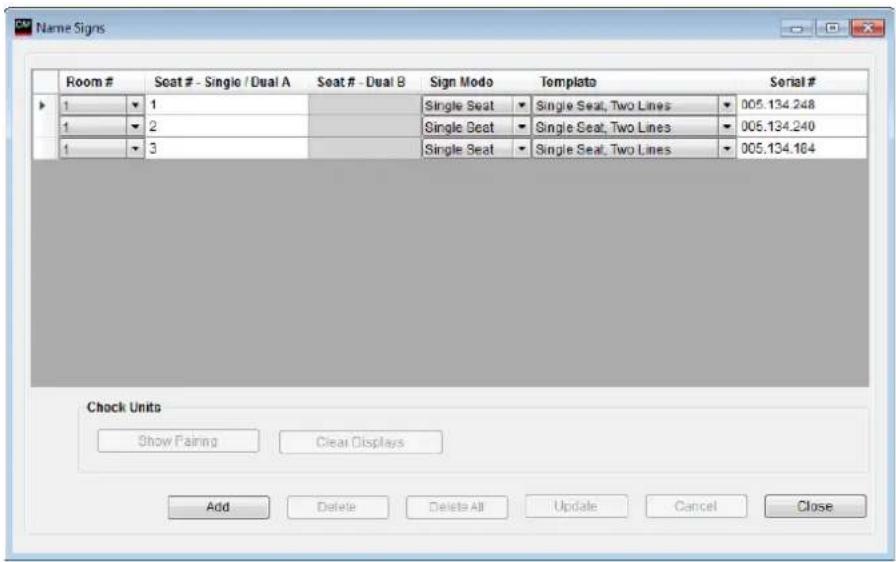Select the row header of seat 3 row
The image size is (896, 562).
pos(45,148)
